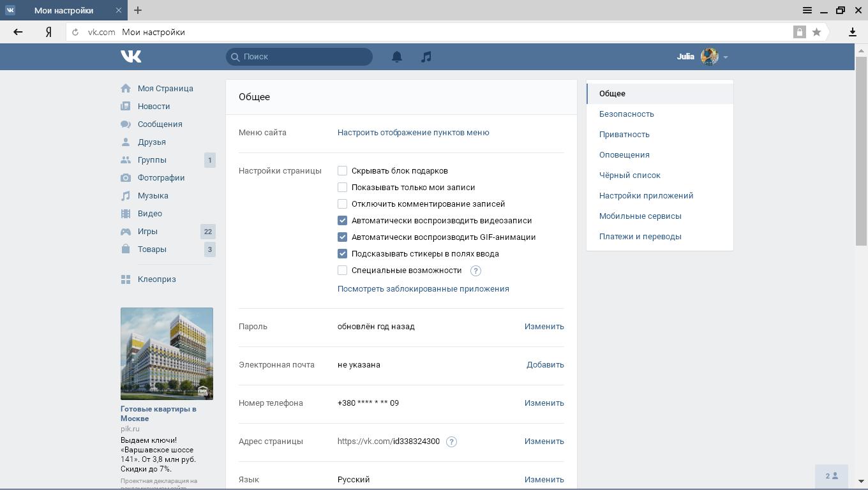868x490 pixels.
Task: Click Изменить next to Пароль
Action: [x=544, y=327]
